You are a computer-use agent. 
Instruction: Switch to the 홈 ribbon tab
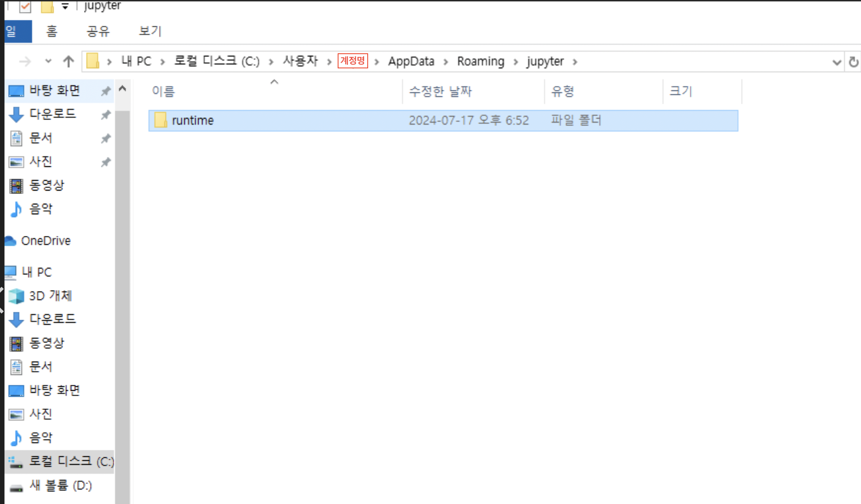pos(52,31)
